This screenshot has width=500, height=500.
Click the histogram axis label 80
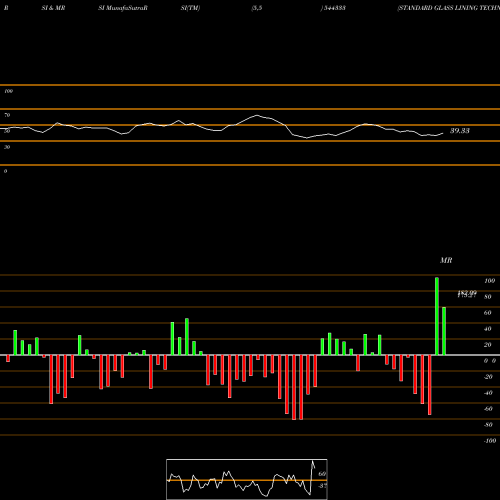click(x=488, y=297)
